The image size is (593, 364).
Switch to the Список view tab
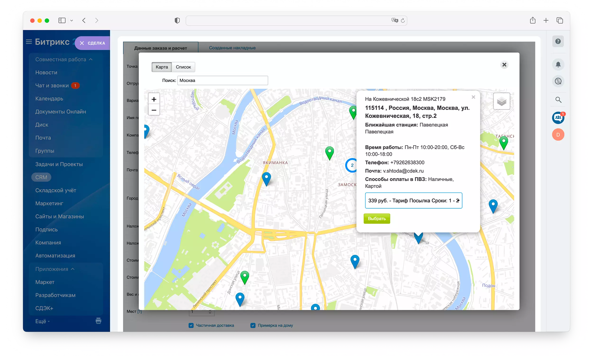tap(184, 67)
